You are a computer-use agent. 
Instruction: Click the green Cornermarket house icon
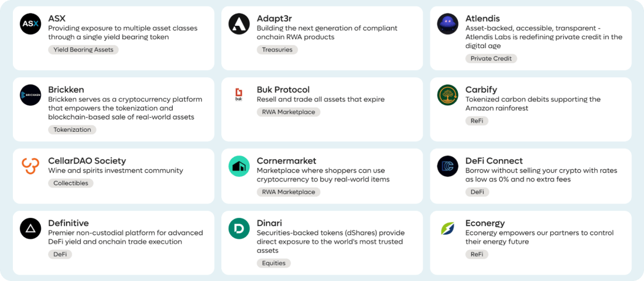239,166
